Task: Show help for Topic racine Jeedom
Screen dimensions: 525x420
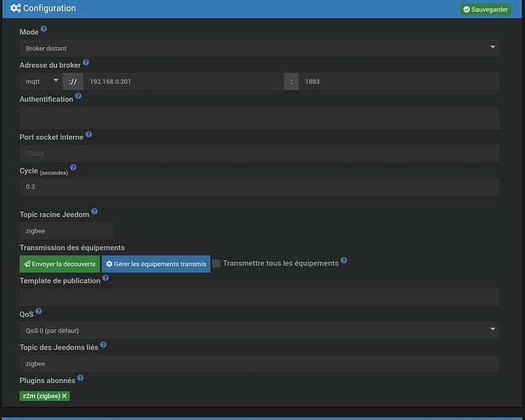Action: [94, 212]
